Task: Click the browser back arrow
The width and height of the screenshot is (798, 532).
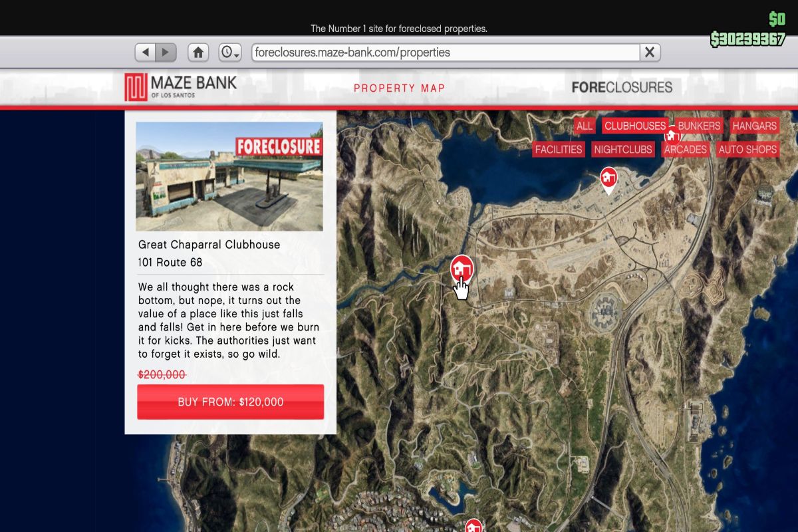Action: coord(146,52)
